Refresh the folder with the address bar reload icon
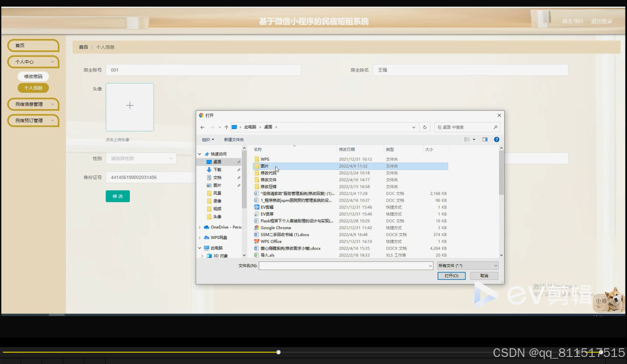The width and height of the screenshot is (627, 364). [425, 127]
